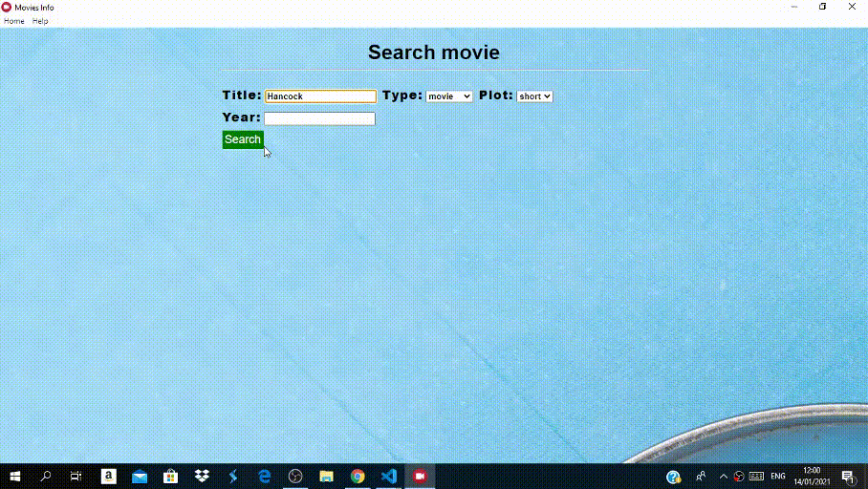Click the touch keyboard tray icon
This screenshot has height=489, width=868.
coord(756,477)
